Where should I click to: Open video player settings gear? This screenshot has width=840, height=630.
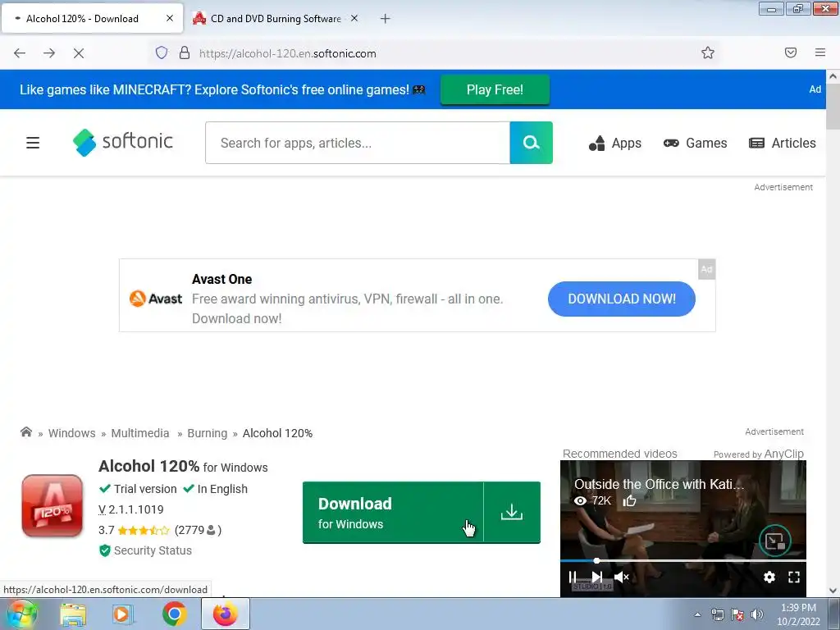(x=769, y=577)
